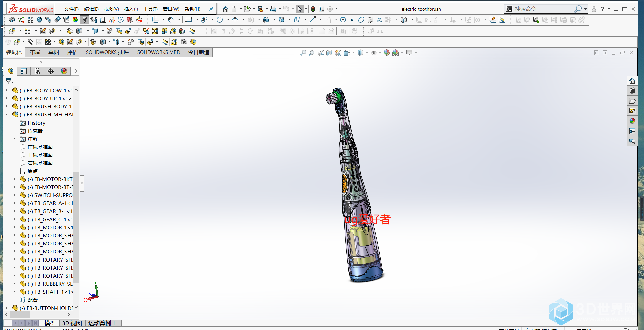Screen dimensions: 644x330
Task: Switch to the 3D 视图 bottom tab
Action: (72, 323)
